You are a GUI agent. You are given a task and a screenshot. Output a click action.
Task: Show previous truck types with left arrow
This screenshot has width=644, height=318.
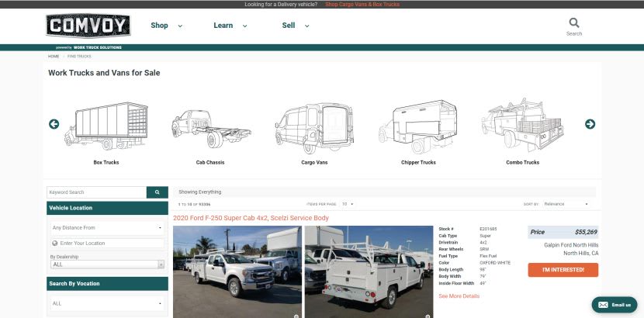(54, 124)
